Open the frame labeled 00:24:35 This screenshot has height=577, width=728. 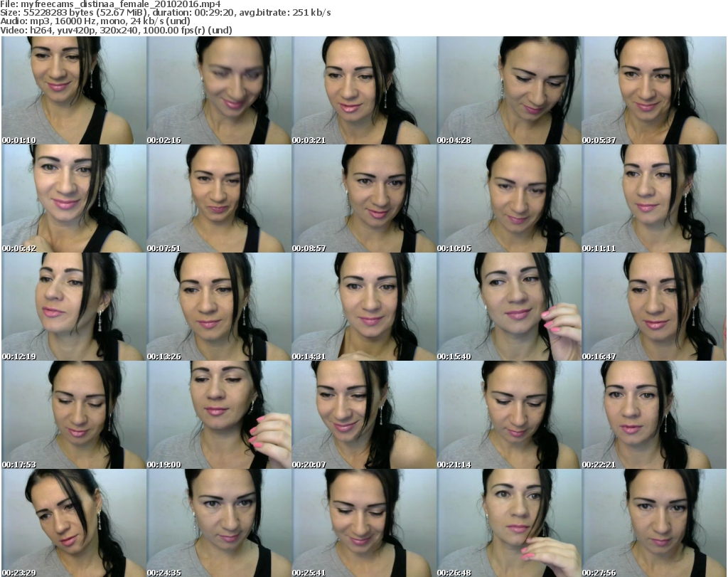coord(219,523)
